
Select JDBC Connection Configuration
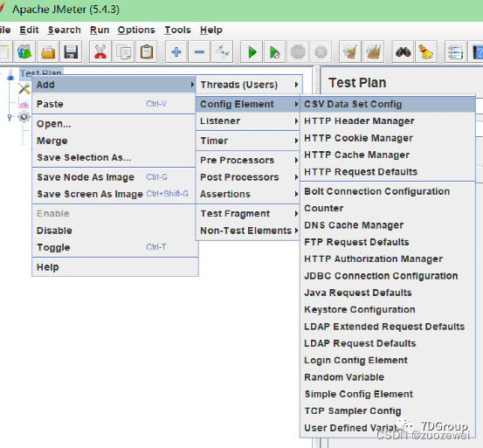pyautogui.click(x=388, y=276)
